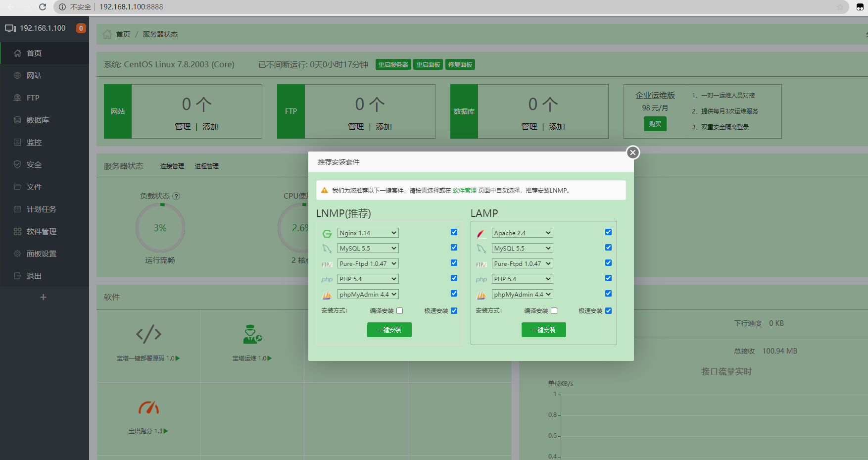Click the globe icon beside 网站
The image size is (868, 460).
pyautogui.click(x=17, y=75)
